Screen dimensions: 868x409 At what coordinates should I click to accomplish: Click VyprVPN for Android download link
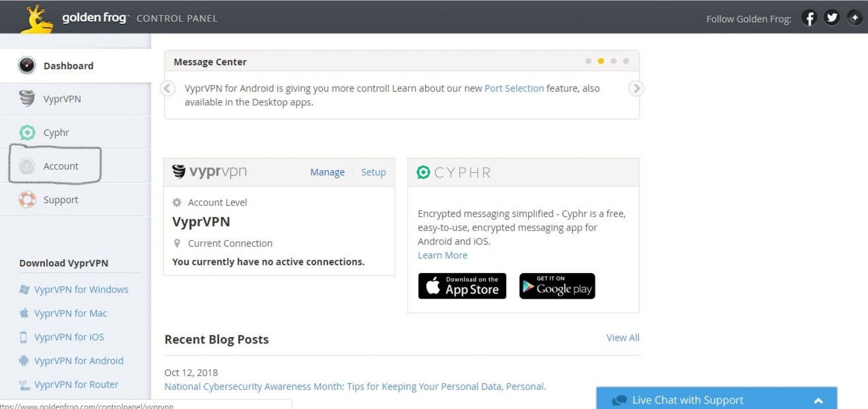(79, 361)
